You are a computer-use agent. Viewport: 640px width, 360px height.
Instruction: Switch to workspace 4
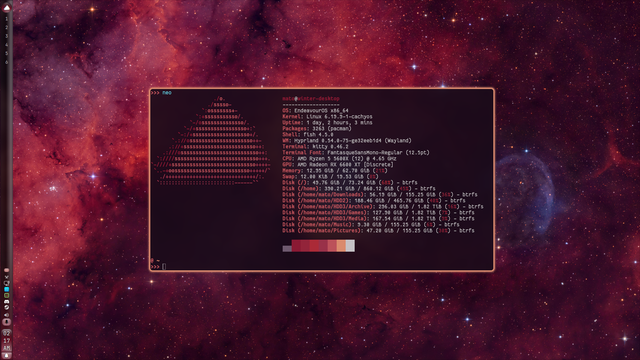[x=7, y=44]
